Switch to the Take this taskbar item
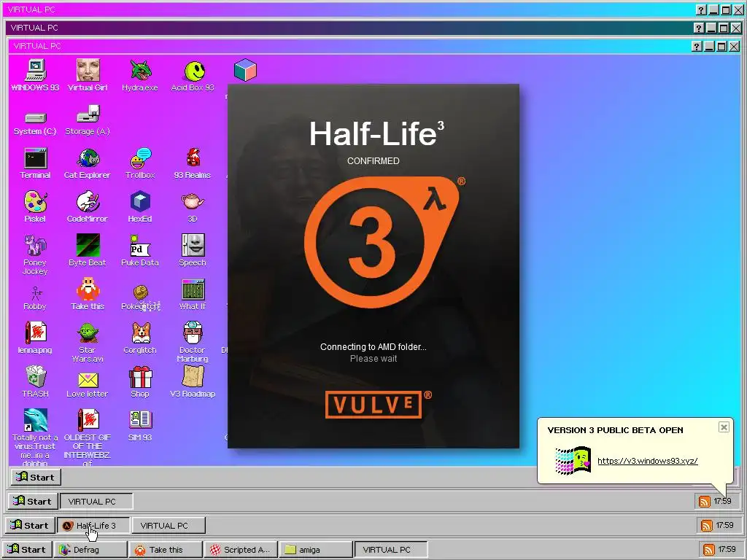Image resolution: width=747 pixels, height=560 pixels. [166, 549]
